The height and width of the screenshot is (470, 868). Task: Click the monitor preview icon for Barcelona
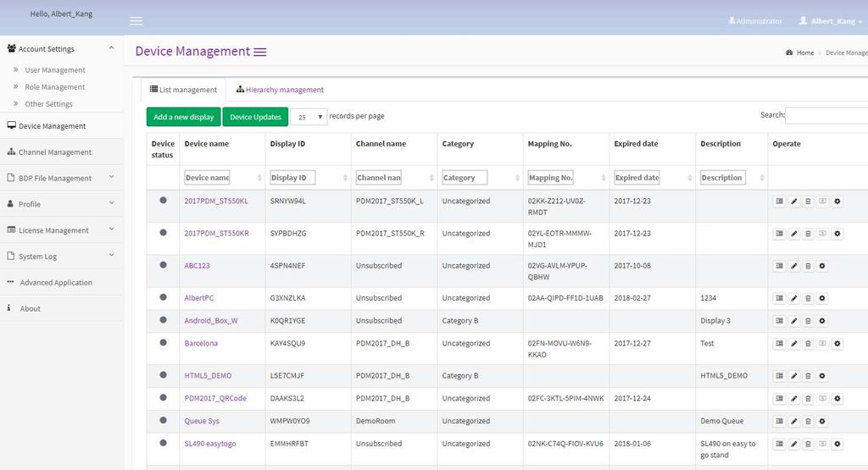click(x=822, y=343)
